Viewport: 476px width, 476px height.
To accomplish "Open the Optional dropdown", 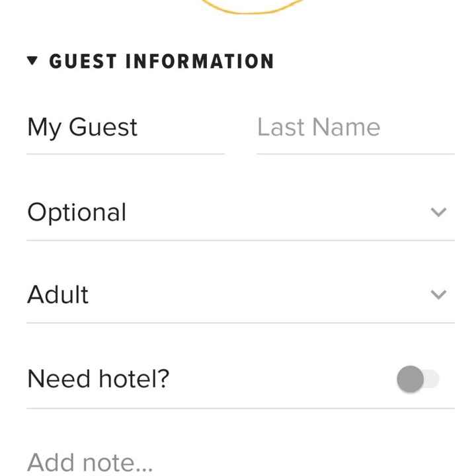I will (240, 212).
